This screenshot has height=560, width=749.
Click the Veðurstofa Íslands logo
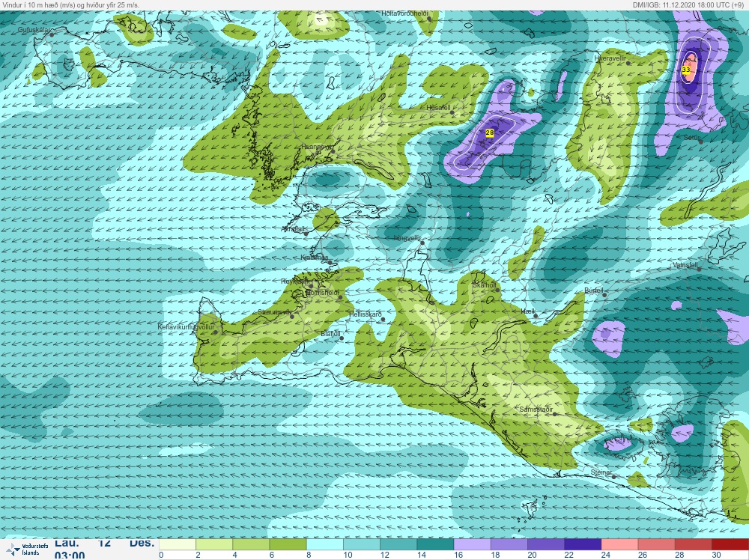click(28, 550)
